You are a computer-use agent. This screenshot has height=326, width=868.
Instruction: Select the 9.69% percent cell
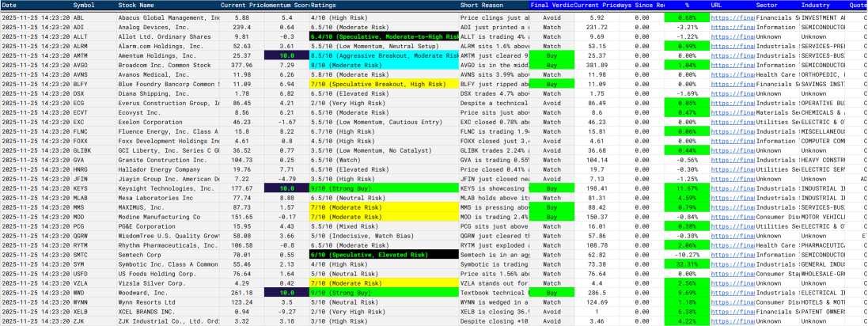tap(687, 293)
